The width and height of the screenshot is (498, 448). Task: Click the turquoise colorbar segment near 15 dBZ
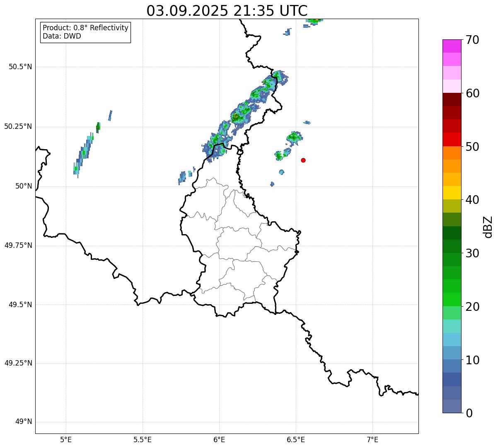click(452, 326)
